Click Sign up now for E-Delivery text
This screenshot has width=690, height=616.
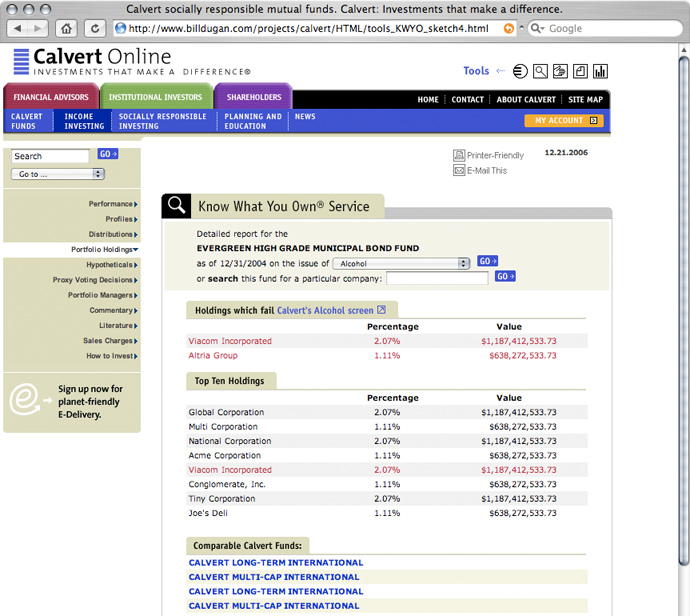90,402
